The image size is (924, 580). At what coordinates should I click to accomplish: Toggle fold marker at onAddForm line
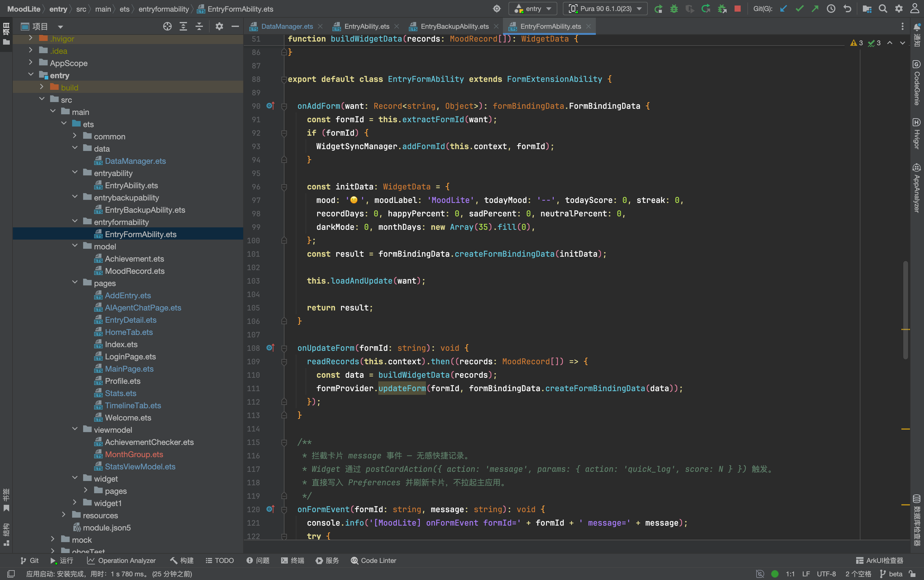click(284, 106)
